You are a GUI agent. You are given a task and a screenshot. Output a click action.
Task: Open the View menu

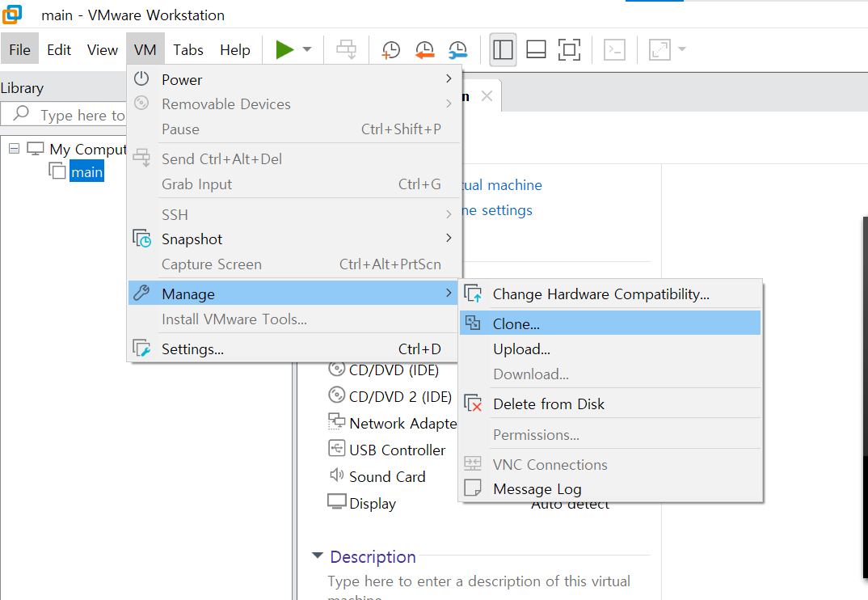[x=103, y=50]
